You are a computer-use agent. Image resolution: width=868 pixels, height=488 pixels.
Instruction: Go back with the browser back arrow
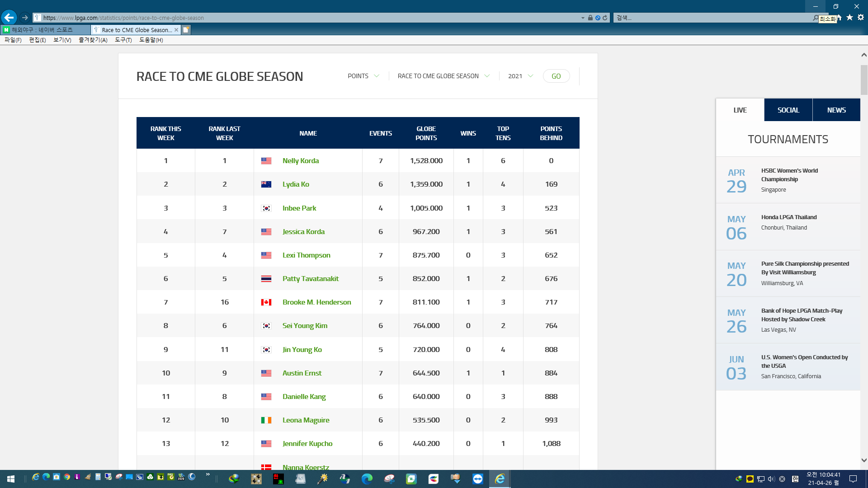point(9,18)
